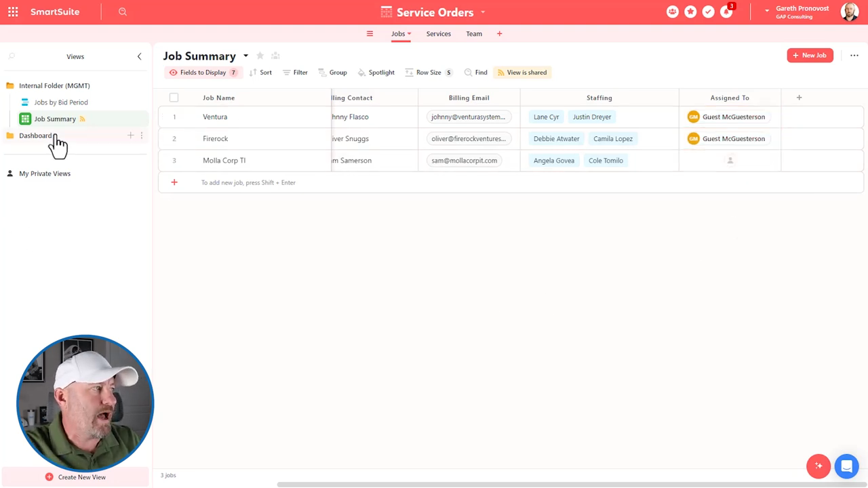Click the johnny@venturasystem email chip
Image resolution: width=868 pixels, height=488 pixels.
pos(469,117)
